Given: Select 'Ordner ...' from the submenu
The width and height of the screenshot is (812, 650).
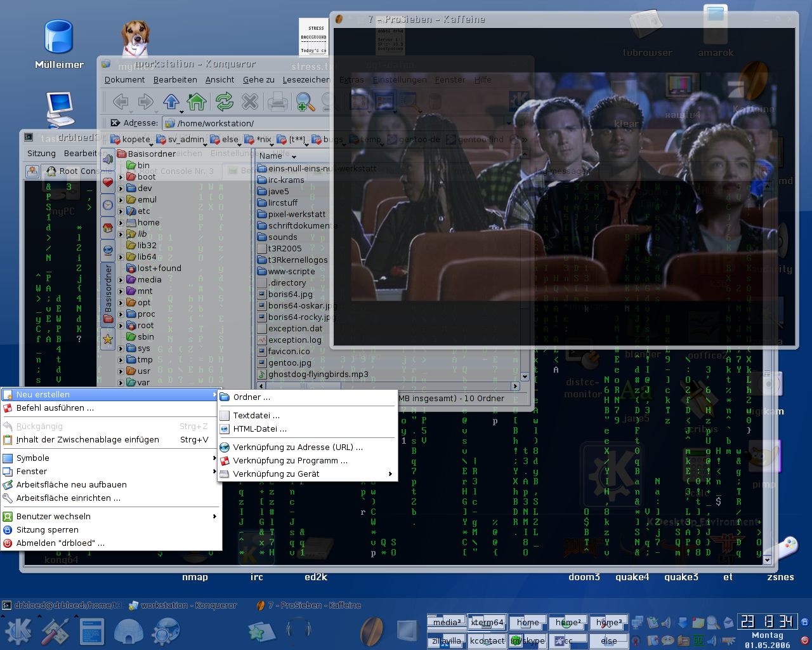Looking at the screenshot, I should [251, 397].
